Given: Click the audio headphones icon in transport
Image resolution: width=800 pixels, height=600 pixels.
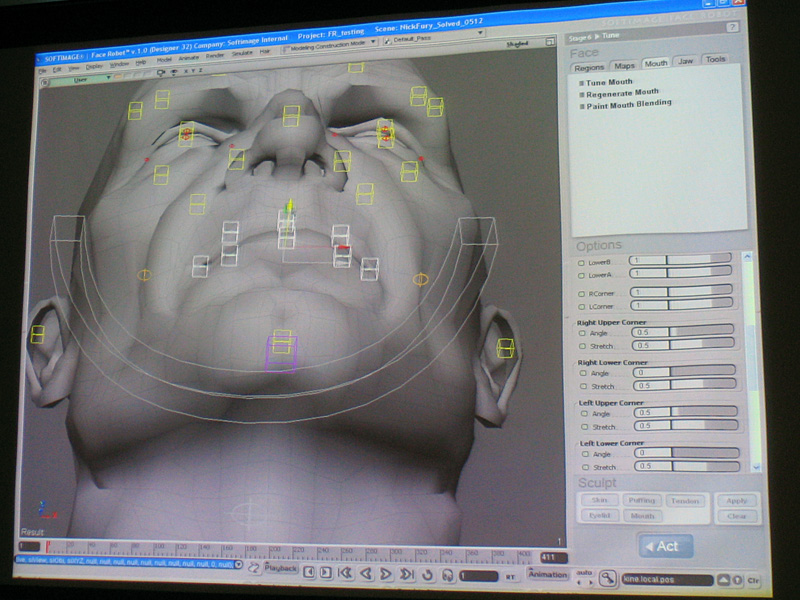Looking at the screenshot, I should click(x=446, y=575).
